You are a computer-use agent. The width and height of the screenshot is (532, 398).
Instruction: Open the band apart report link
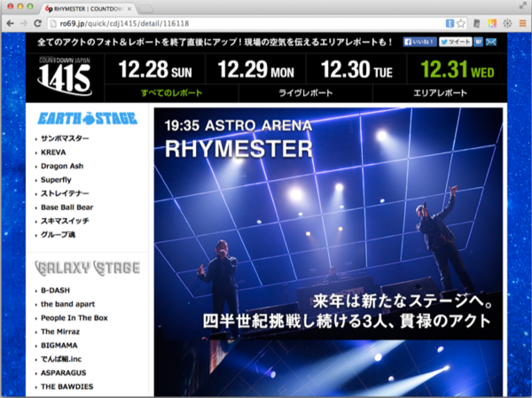point(68,304)
